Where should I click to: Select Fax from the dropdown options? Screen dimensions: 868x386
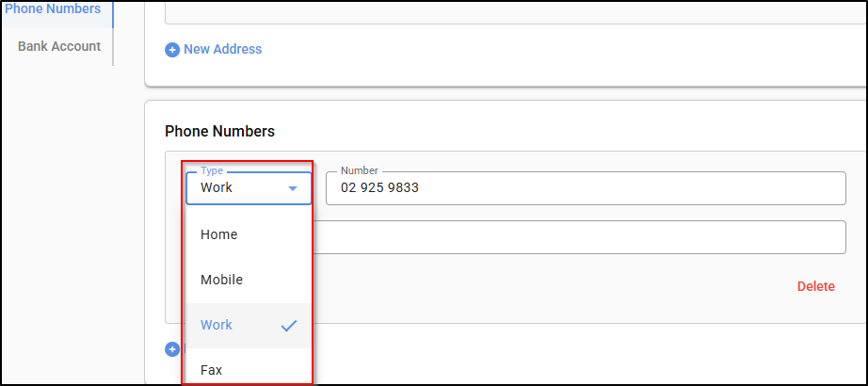(x=212, y=370)
